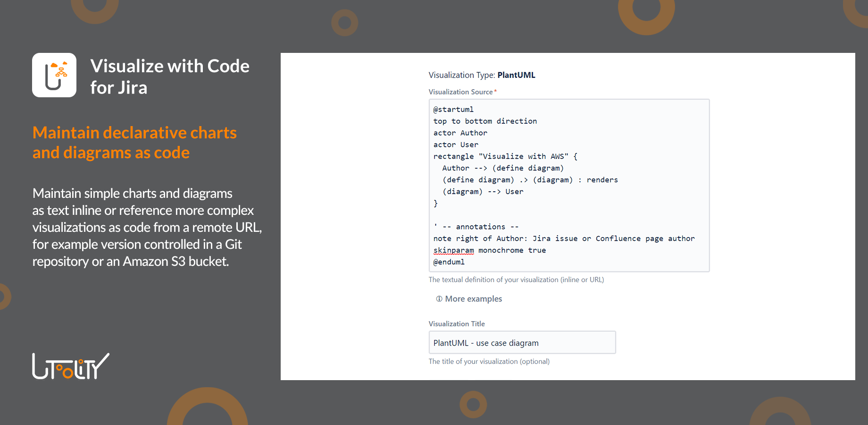Click the Visualization Source label
Image resolution: width=868 pixels, height=425 pixels.
460,92
